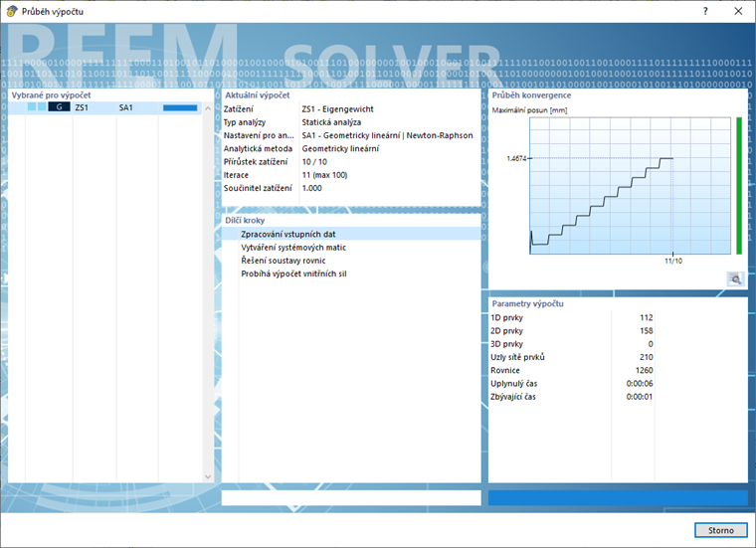Click the Maximální posun [mm] label

pyautogui.click(x=529, y=110)
